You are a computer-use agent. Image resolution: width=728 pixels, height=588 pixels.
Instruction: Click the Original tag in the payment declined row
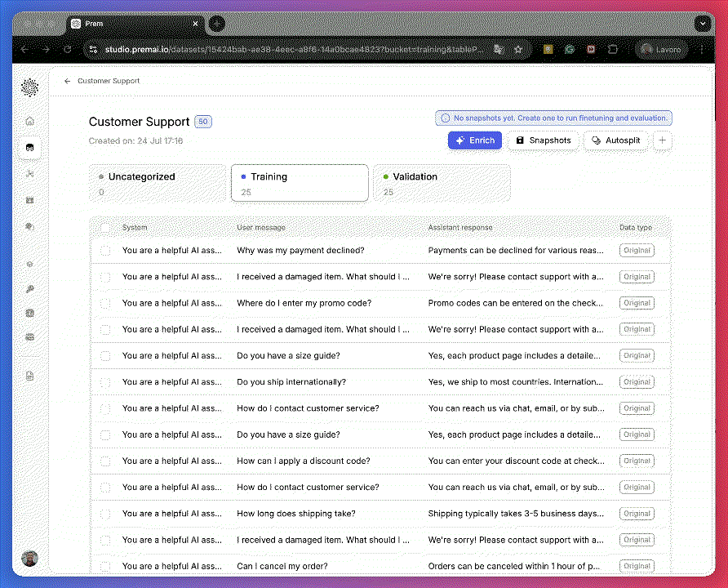tap(637, 251)
